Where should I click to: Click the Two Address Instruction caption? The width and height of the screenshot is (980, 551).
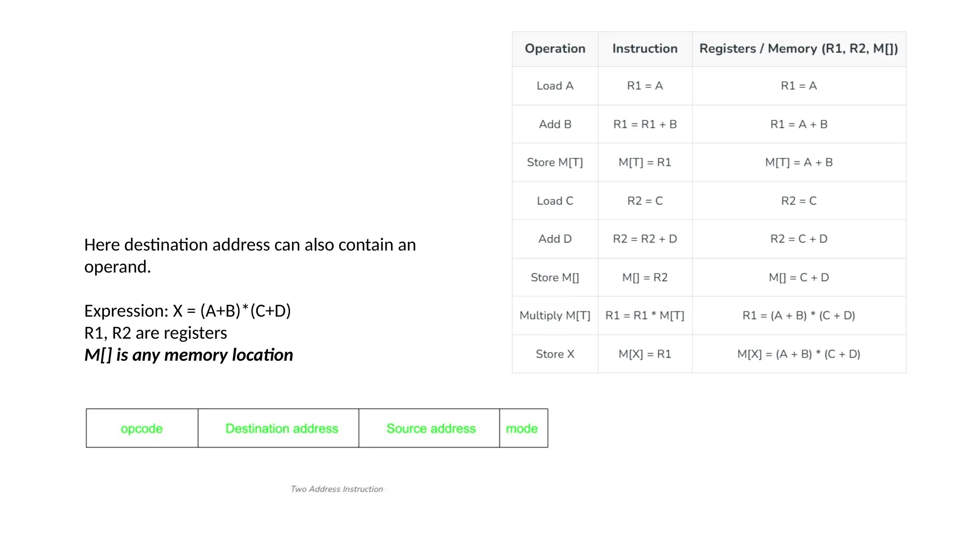click(337, 489)
